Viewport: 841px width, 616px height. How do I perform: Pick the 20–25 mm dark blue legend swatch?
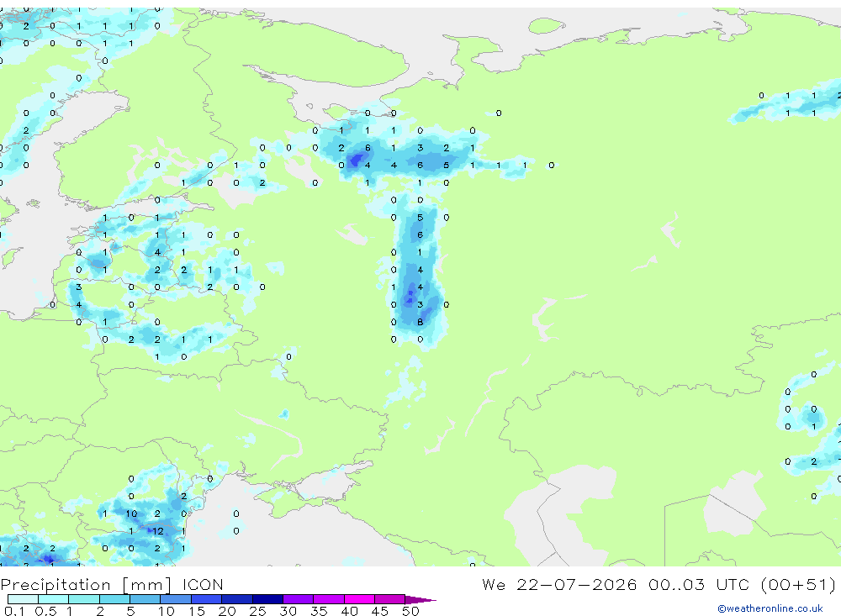coord(237,599)
